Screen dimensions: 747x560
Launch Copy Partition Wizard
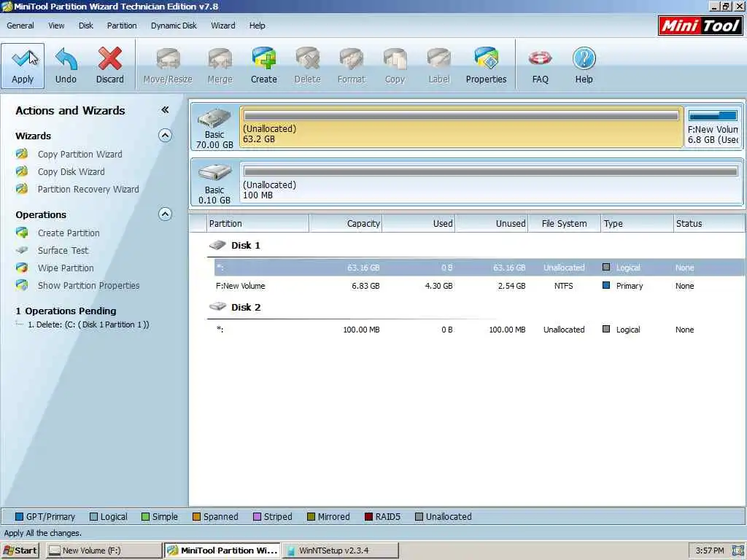point(80,155)
